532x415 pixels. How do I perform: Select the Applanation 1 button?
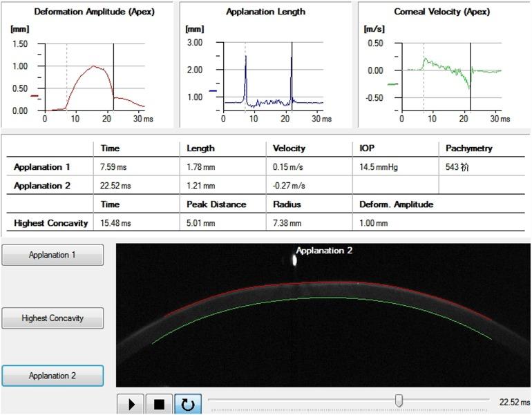53,255
